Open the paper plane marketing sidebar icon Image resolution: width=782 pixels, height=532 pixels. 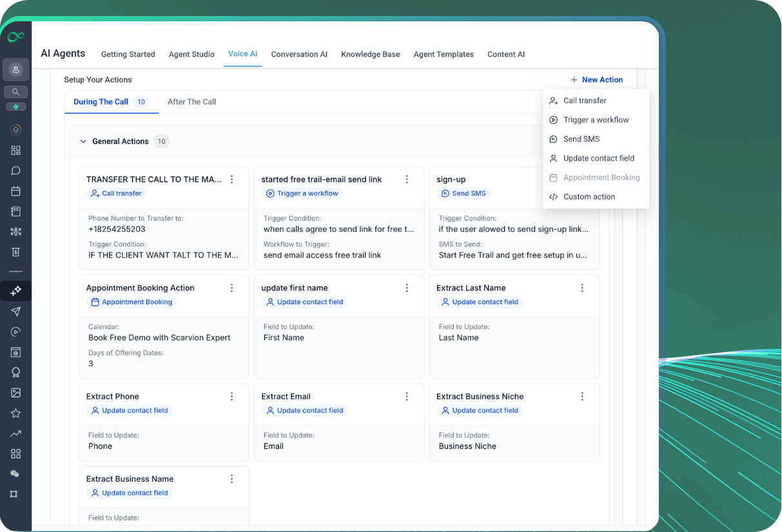(x=15, y=311)
